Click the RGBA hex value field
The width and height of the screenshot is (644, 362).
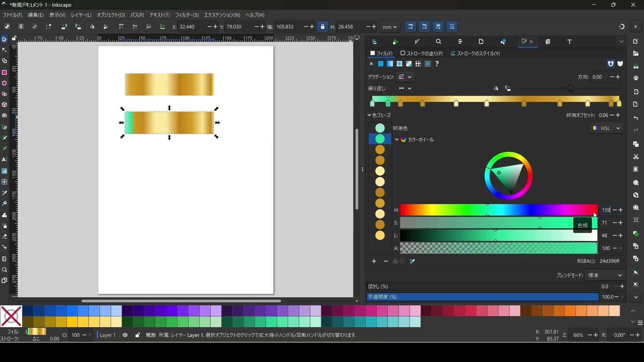point(609,261)
